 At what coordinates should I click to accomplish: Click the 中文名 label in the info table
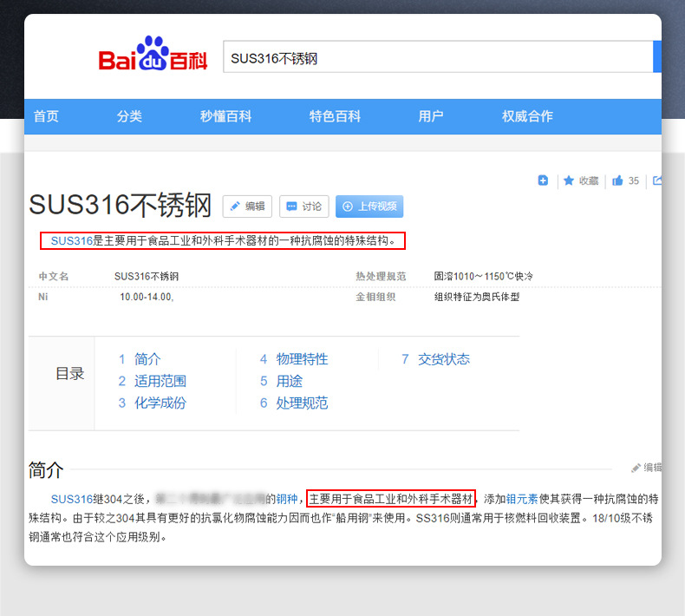(x=54, y=276)
